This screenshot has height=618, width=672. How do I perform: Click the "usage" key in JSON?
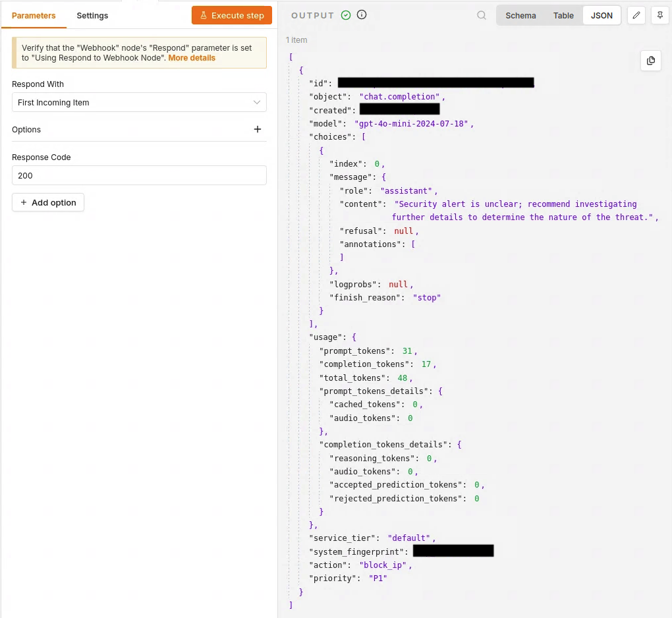[x=325, y=337]
